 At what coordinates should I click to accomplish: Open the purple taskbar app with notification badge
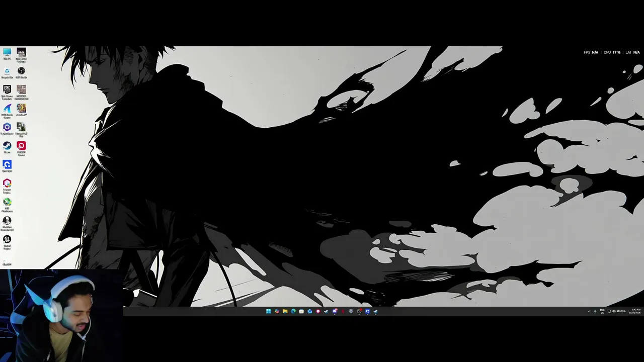(x=335, y=311)
